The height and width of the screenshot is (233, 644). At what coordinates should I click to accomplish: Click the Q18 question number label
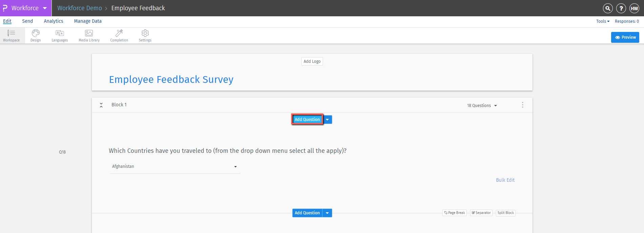pos(62,152)
